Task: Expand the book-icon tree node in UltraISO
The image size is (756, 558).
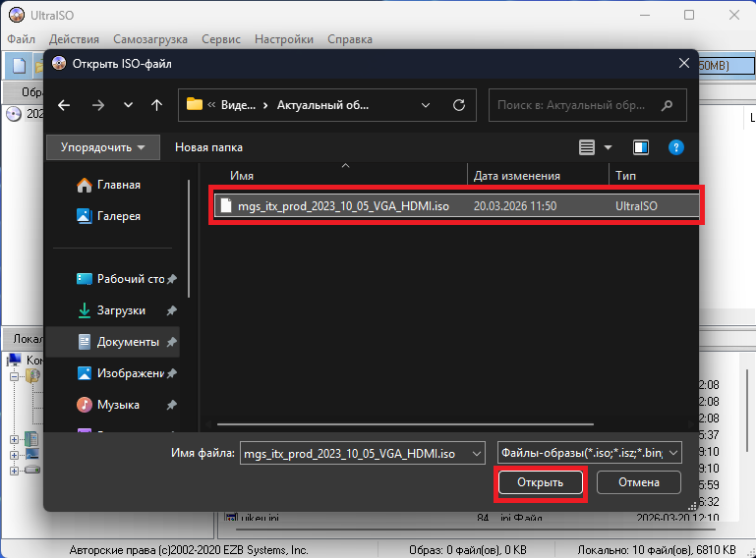Action: (14, 439)
